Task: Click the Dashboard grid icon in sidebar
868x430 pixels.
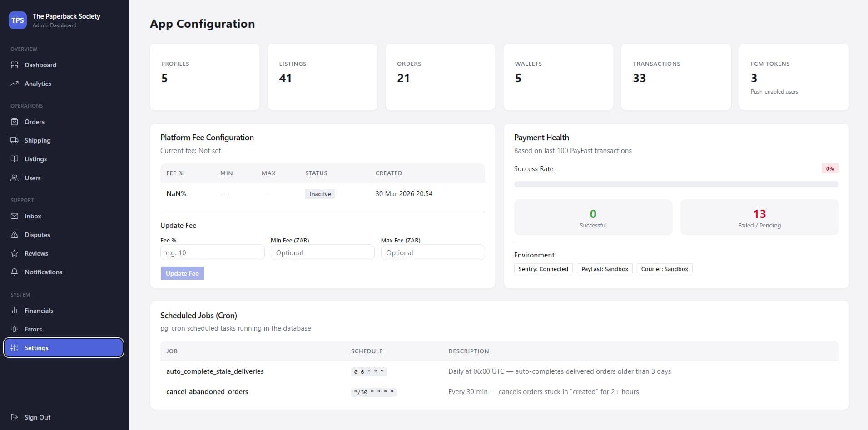Action: click(x=15, y=65)
